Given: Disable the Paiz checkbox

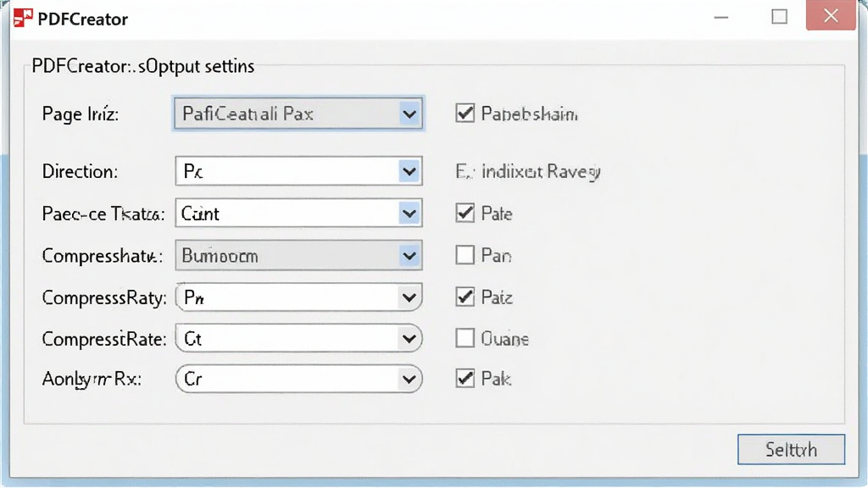Looking at the screenshot, I should click(x=465, y=297).
